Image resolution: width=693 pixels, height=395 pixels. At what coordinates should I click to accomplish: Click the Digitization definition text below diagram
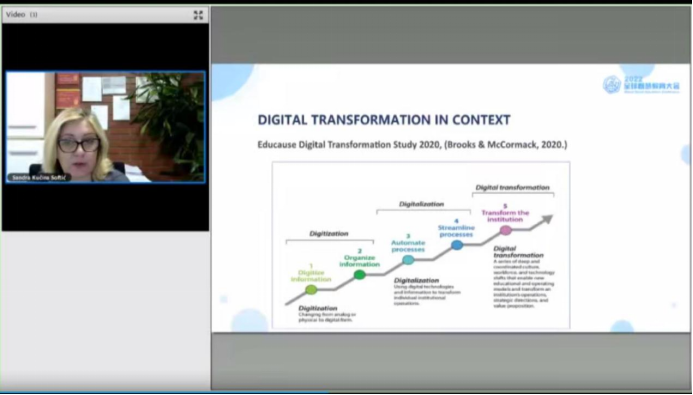pyautogui.click(x=327, y=314)
